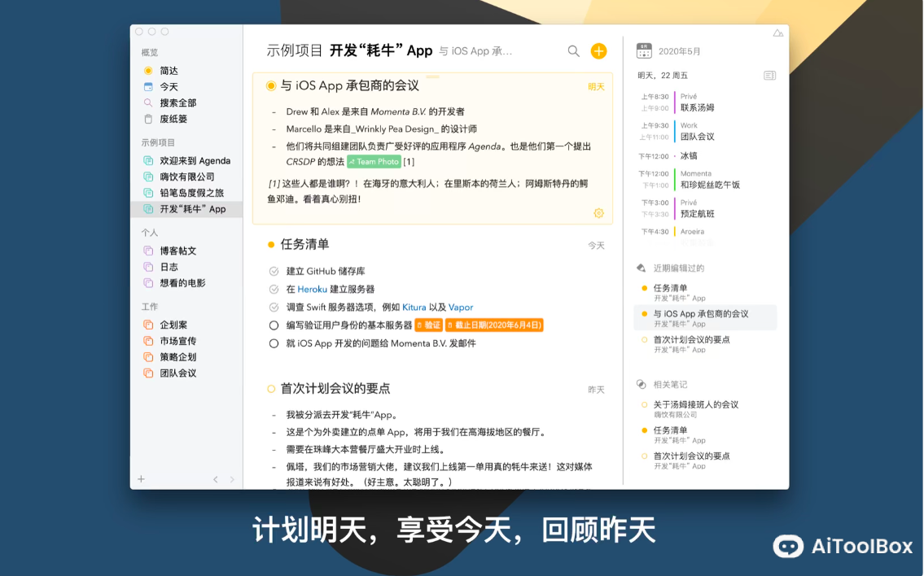Image resolution: width=924 pixels, height=576 pixels.
Task: Click the orange plus to create a new note
Action: pyautogui.click(x=598, y=50)
